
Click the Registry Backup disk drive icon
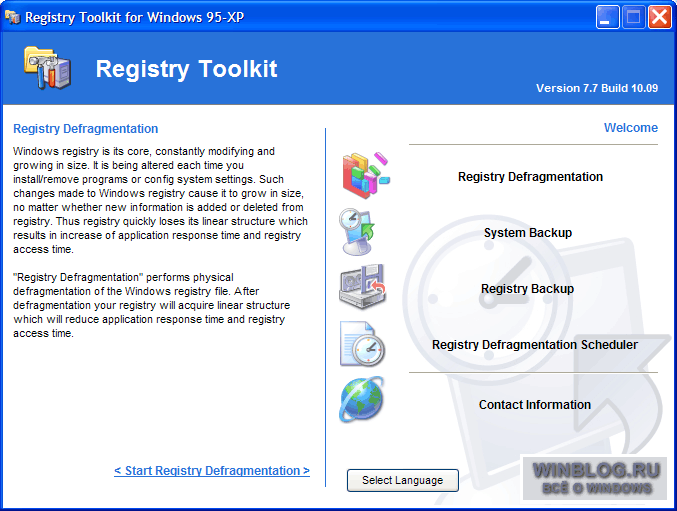pos(362,287)
